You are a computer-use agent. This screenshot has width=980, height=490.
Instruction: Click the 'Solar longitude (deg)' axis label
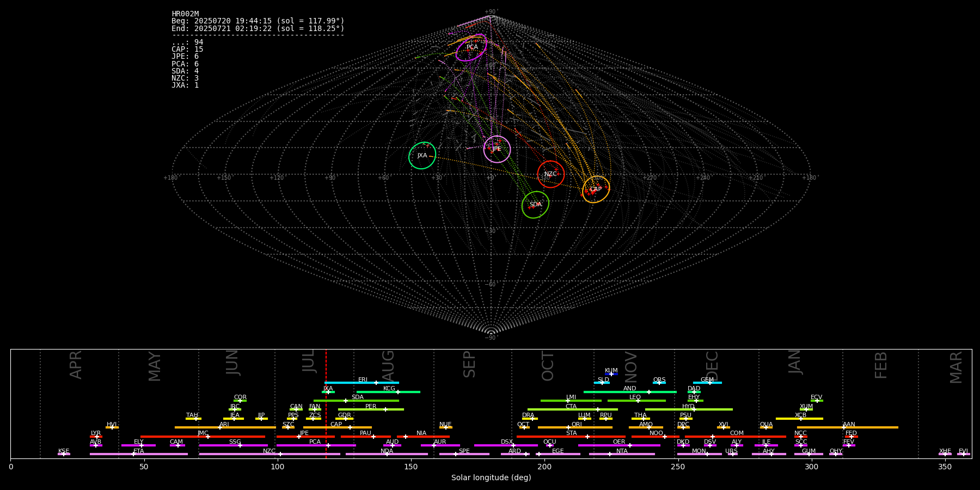pos(491,478)
